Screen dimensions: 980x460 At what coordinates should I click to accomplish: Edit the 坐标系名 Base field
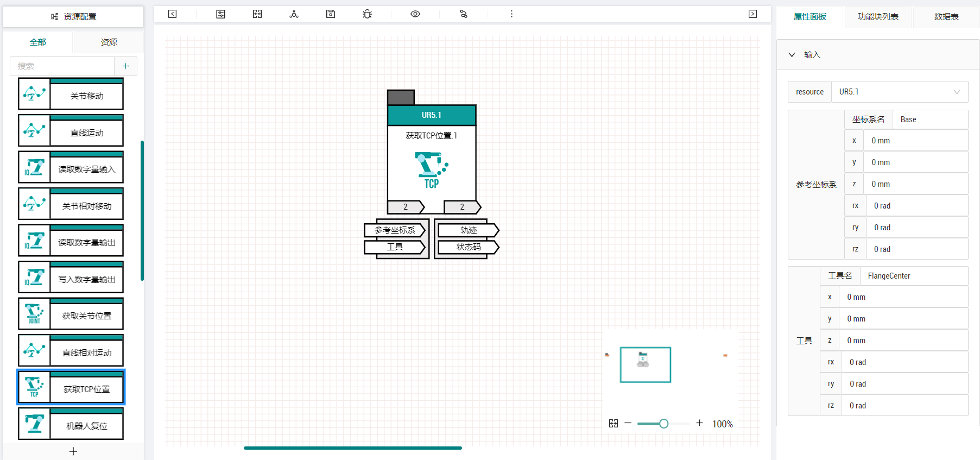[930, 119]
